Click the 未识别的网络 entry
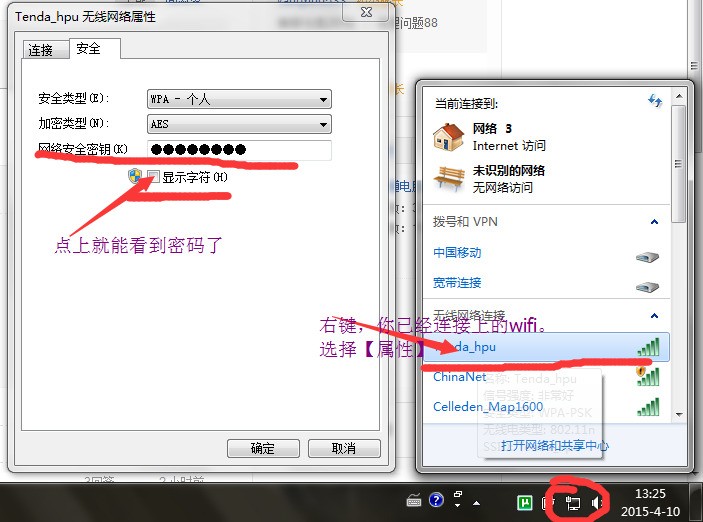Viewport: 703px width, 522px height. 508,170
